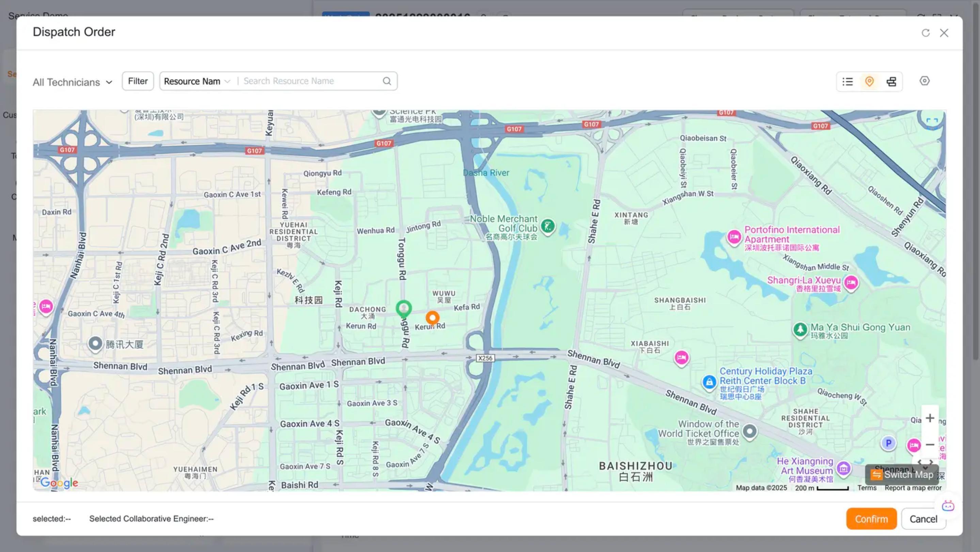
Task: Click Window of the World Ticket Office pin
Action: [x=749, y=432]
